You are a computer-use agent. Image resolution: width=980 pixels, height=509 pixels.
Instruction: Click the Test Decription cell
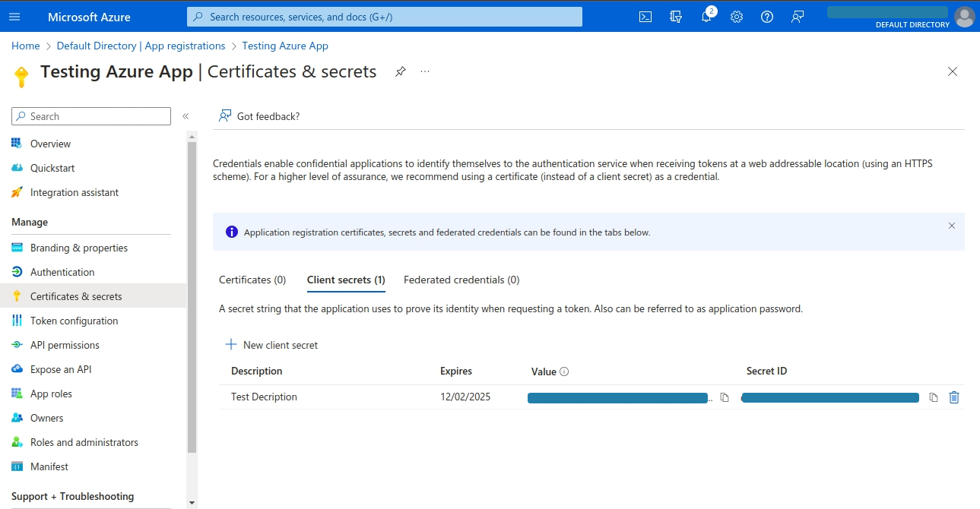click(264, 397)
